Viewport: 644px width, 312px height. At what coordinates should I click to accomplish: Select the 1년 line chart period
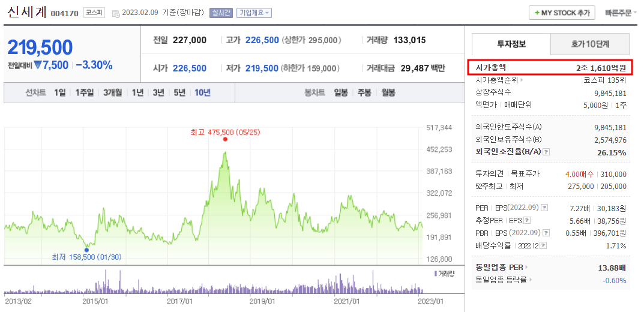click(x=137, y=93)
